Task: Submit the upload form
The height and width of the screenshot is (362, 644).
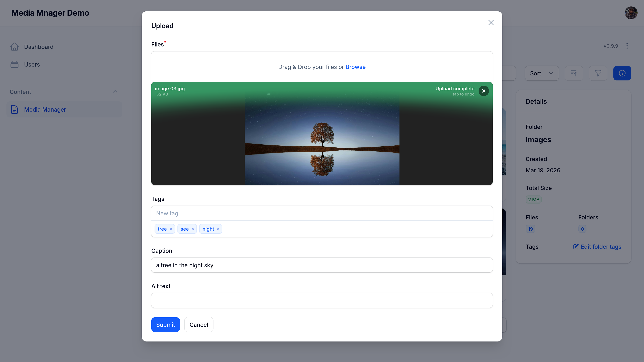Action: click(x=165, y=325)
